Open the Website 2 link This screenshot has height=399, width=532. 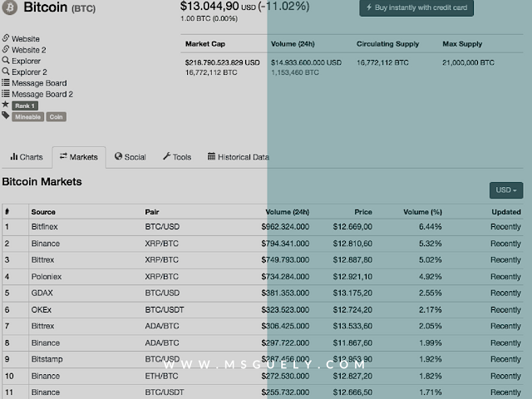click(x=29, y=50)
